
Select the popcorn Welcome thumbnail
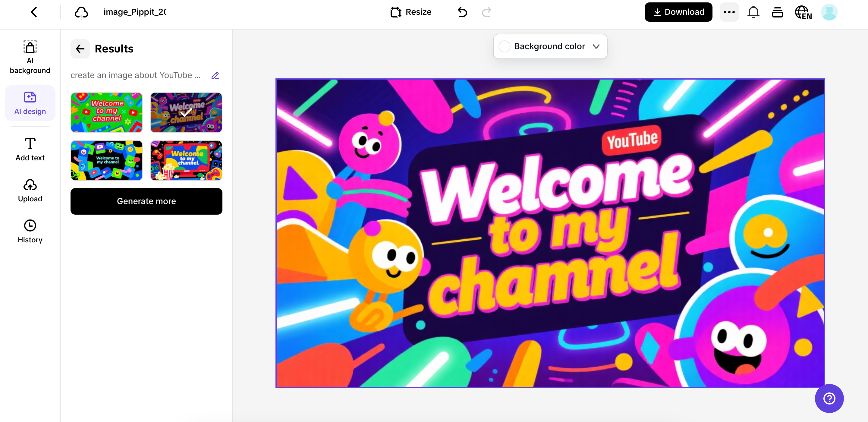click(x=186, y=160)
